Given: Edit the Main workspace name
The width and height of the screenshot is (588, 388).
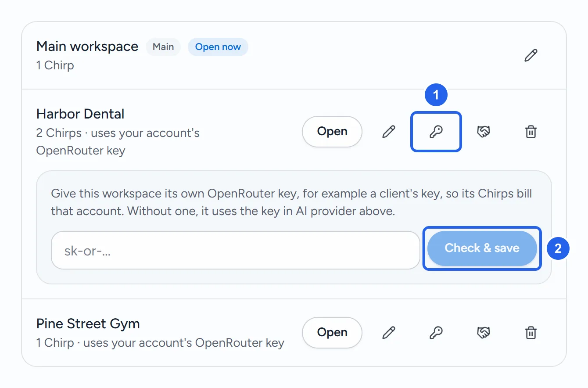Looking at the screenshot, I should (x=531, y=55).
